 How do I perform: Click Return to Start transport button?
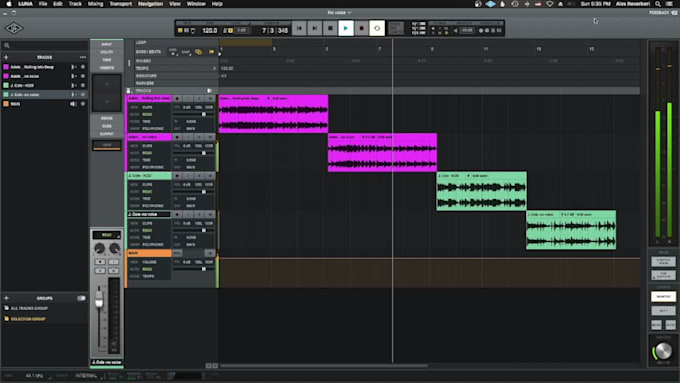[299, 28]
